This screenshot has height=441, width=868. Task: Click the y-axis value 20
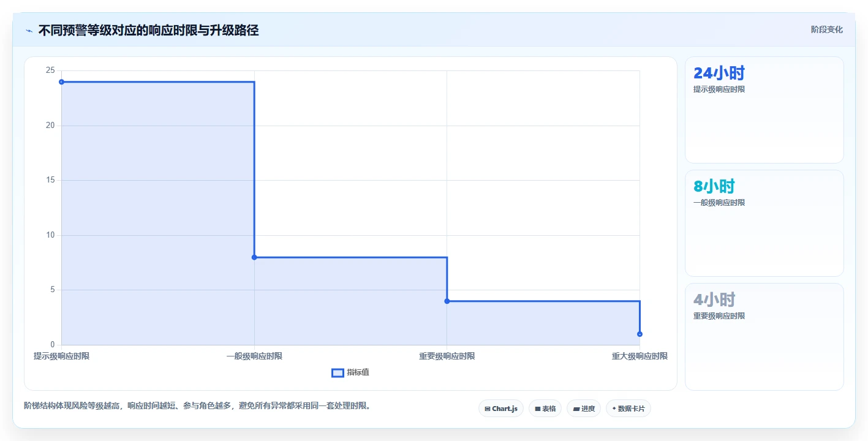click(50, 126)
